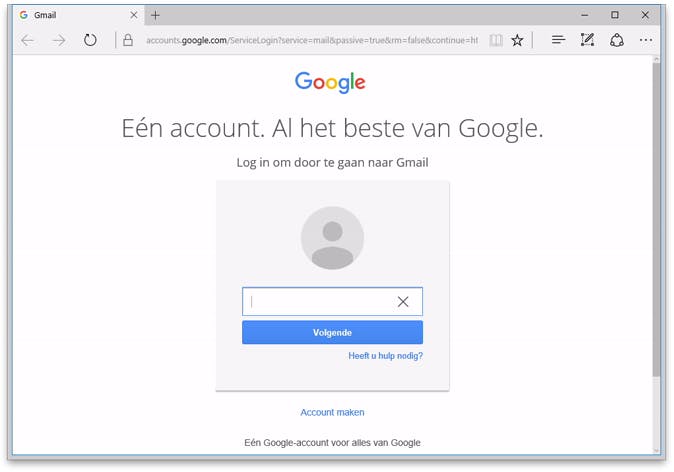Open the Share icon in toolbar

(617, 40)
